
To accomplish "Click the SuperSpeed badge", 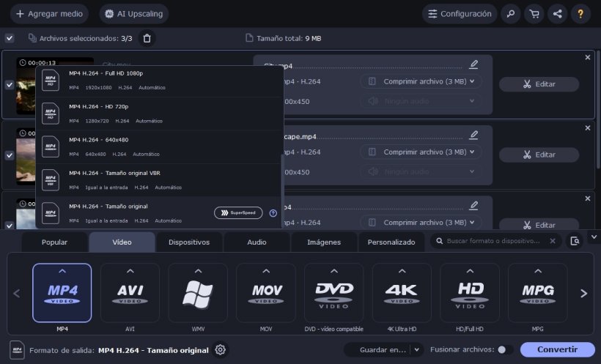I will pos(238,212).
